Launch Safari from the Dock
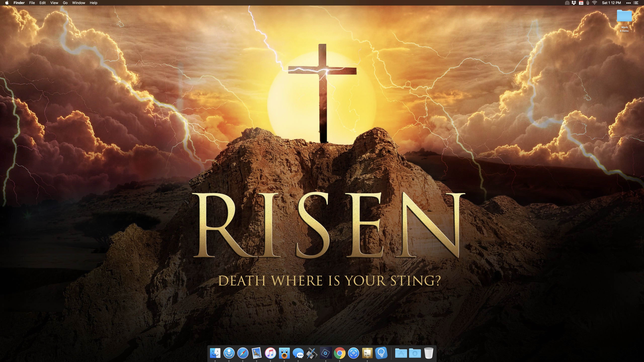 (x=243, y=353)
